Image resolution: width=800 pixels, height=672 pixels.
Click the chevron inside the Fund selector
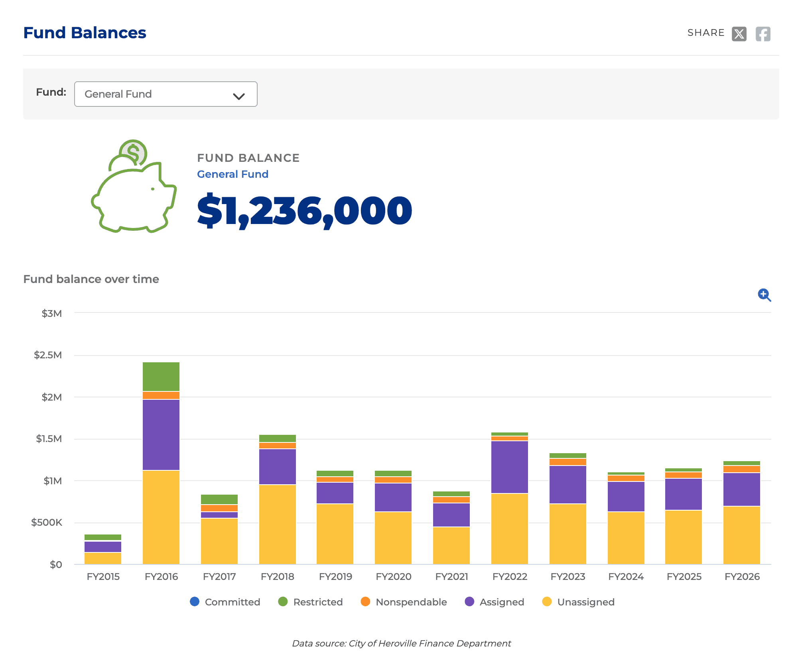point(239,96)
